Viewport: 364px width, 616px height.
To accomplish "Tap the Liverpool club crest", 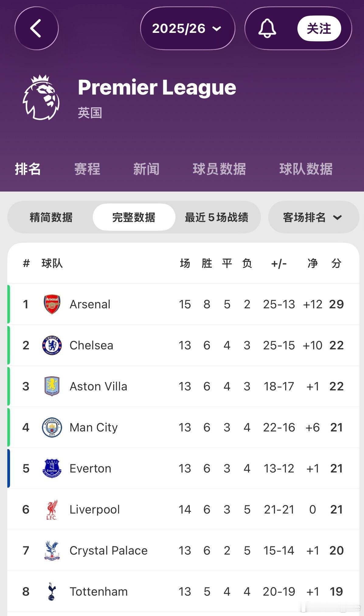I will pyautogui.click(x=52, y=510).
